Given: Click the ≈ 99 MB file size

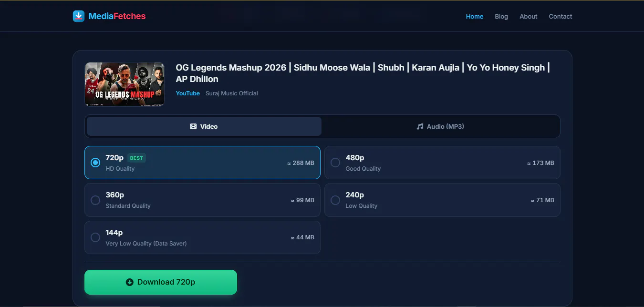Looking at the screenshot, I should [x=302, y=200].
